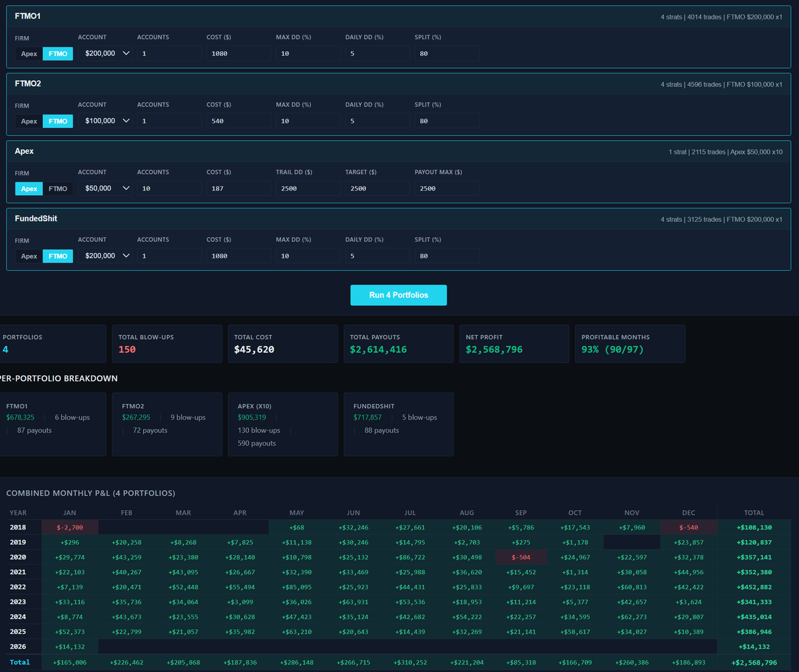The height and width of the screenshot is (672, 799).
Task: Click November 2024 cell +$62,273
Action: 632,617
